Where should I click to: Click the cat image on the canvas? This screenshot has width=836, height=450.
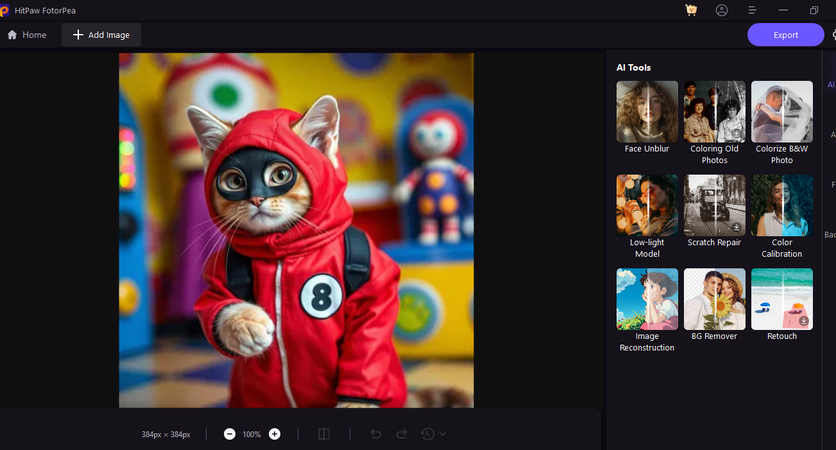coord(296,230)
